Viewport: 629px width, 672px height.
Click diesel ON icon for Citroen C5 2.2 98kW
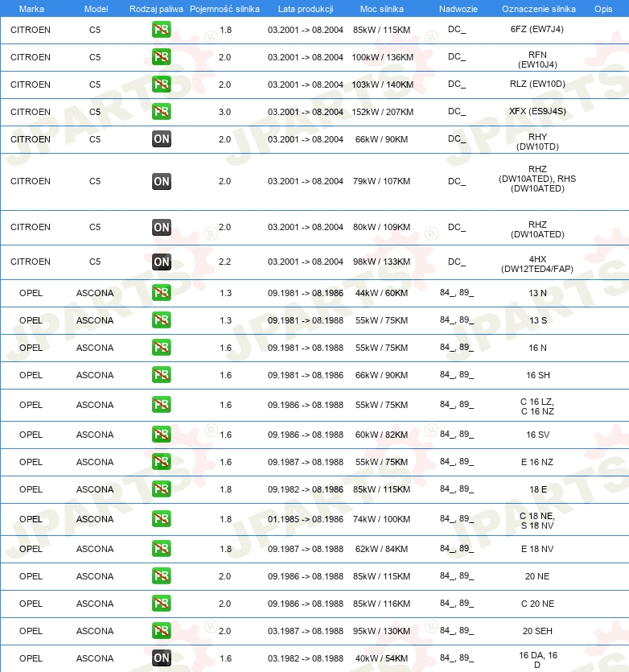162,262
